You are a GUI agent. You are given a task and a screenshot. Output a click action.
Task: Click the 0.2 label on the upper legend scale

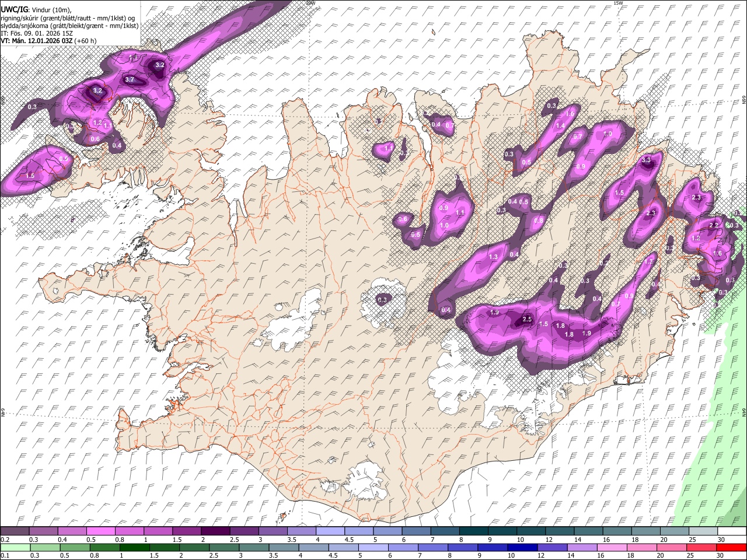4,540
